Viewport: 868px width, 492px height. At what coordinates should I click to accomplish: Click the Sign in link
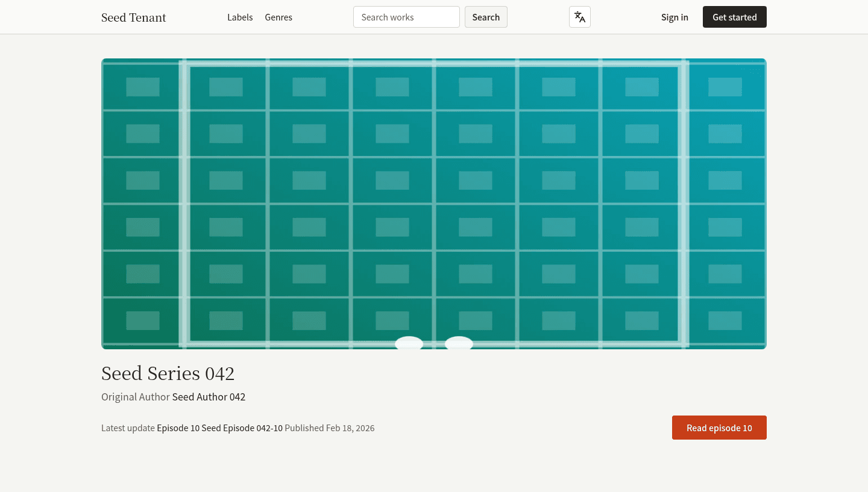[x=675, y=17]
